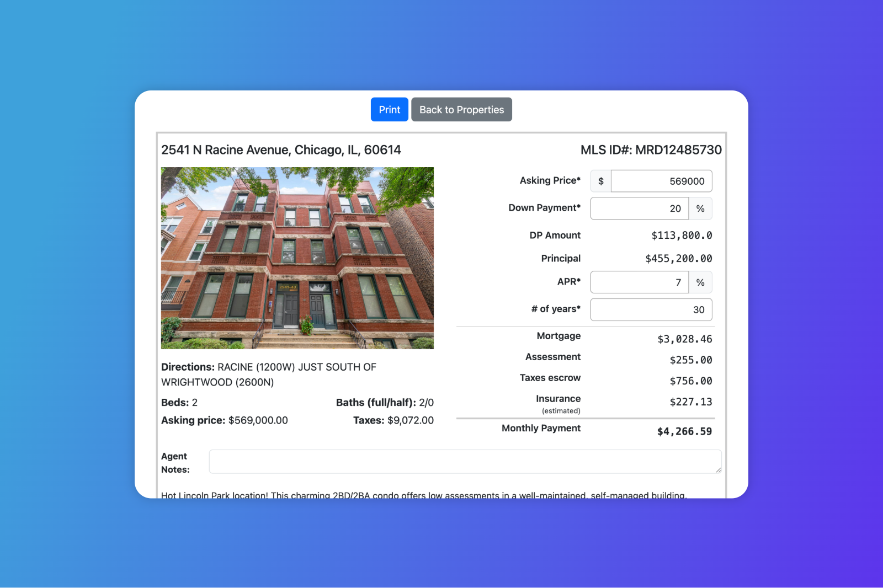This screenshot has width=883, height=588.
Task: Click the percent symbol next to APR
Action: point(700,282)
